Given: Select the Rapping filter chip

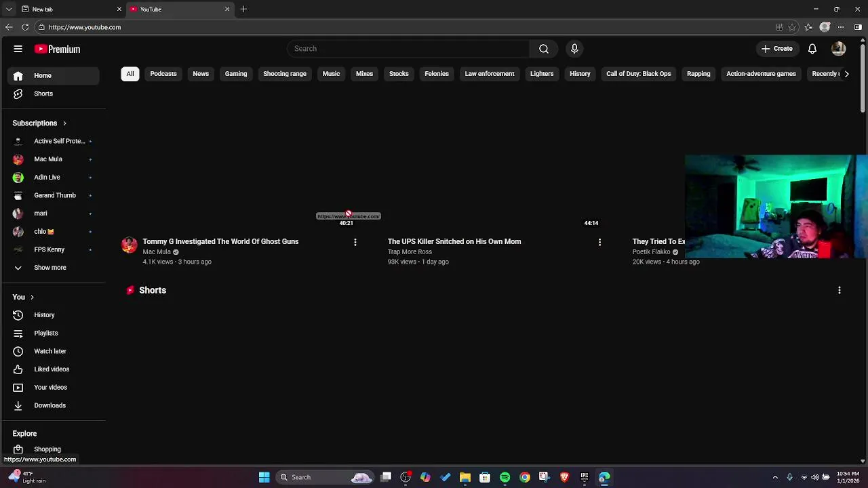Looking at the screenshot, I should click(x=698, y=74).
